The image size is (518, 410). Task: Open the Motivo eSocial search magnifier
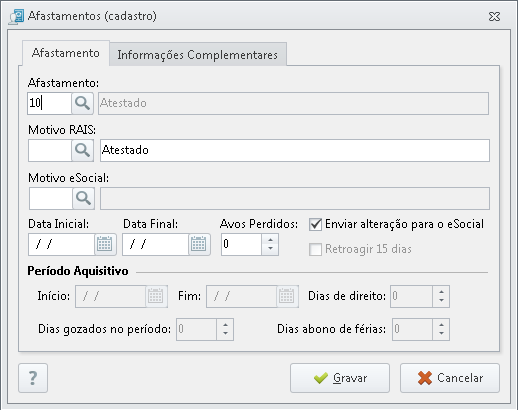(x=83, y=198)
